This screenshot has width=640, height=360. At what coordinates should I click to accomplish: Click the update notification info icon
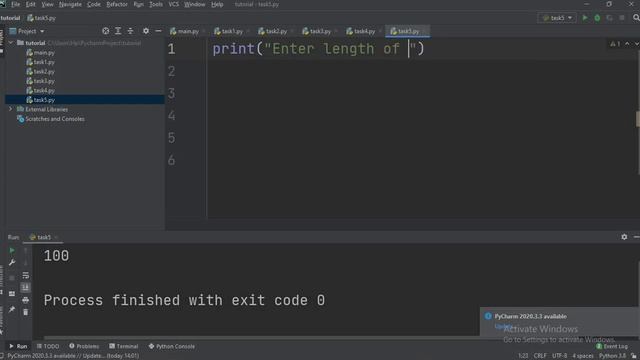(488, 316)
